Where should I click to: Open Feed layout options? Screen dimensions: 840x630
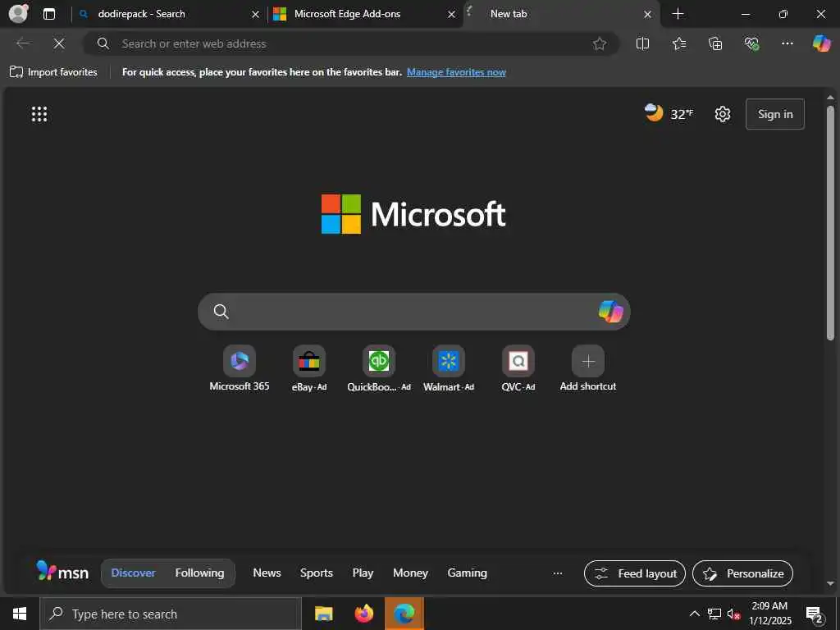pos(635,573)
